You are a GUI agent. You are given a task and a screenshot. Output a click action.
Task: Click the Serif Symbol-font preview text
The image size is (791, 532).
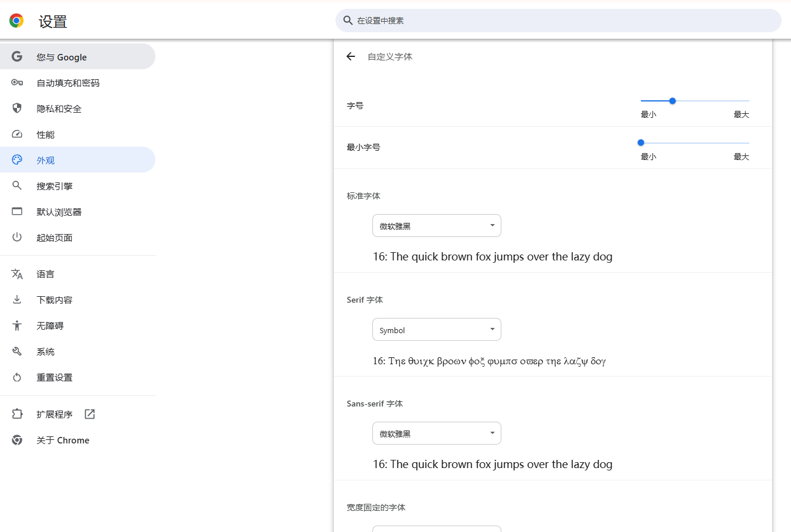[490, 361]
